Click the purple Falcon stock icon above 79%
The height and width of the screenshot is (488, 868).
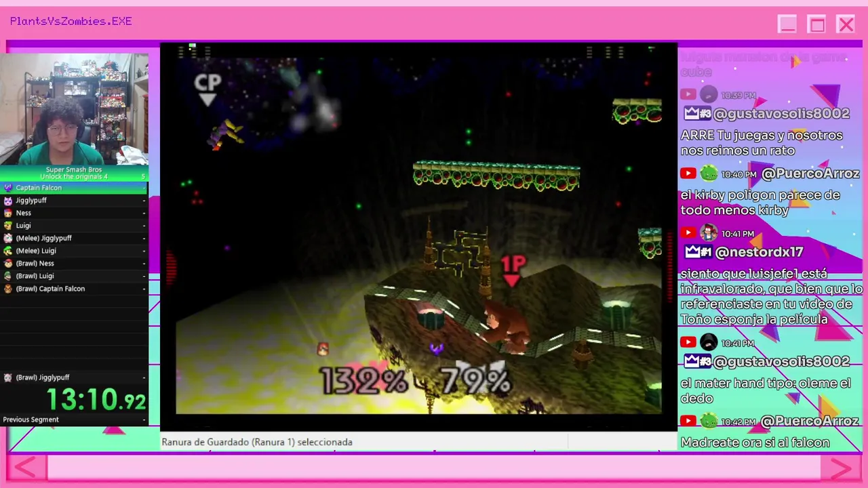point(436,348)
